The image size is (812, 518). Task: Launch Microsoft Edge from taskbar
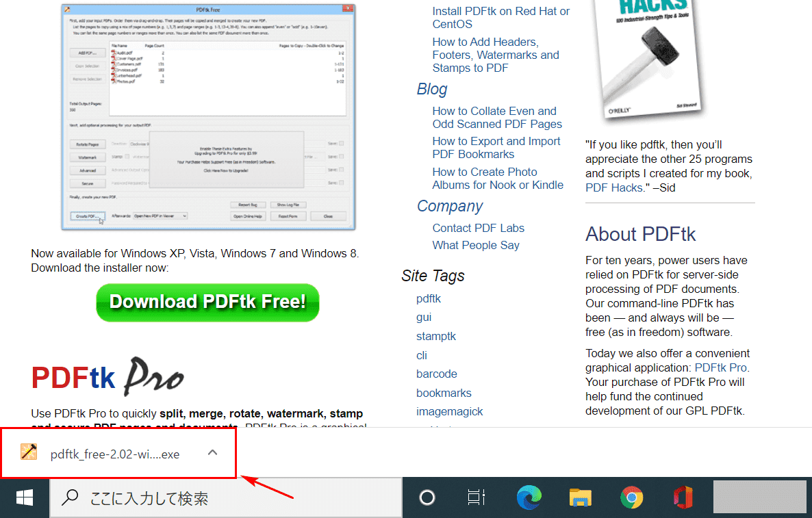pos(529,498)
